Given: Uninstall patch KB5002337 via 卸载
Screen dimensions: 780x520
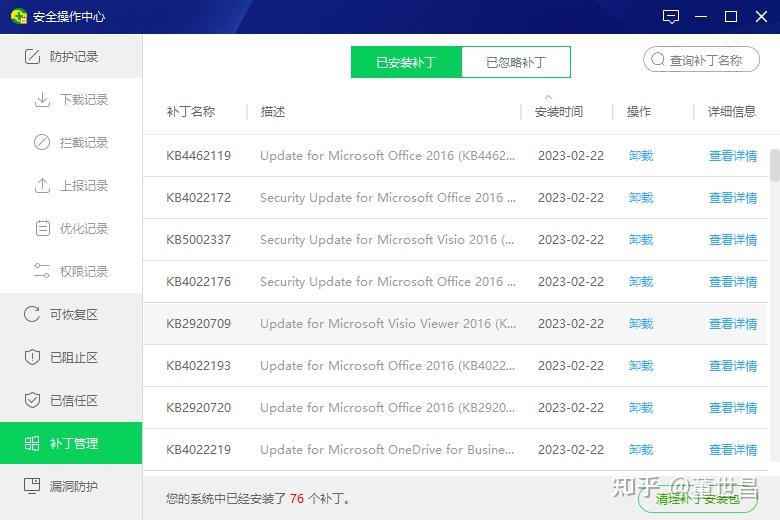Looking at the screenshot, I should (641, 239).
